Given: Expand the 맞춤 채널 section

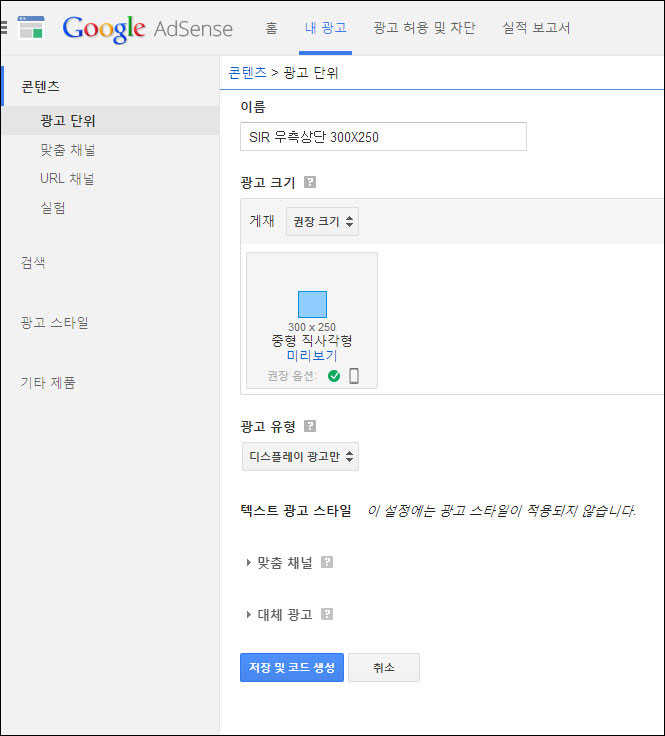Looking at the screenshot, I should click(284, 563).
